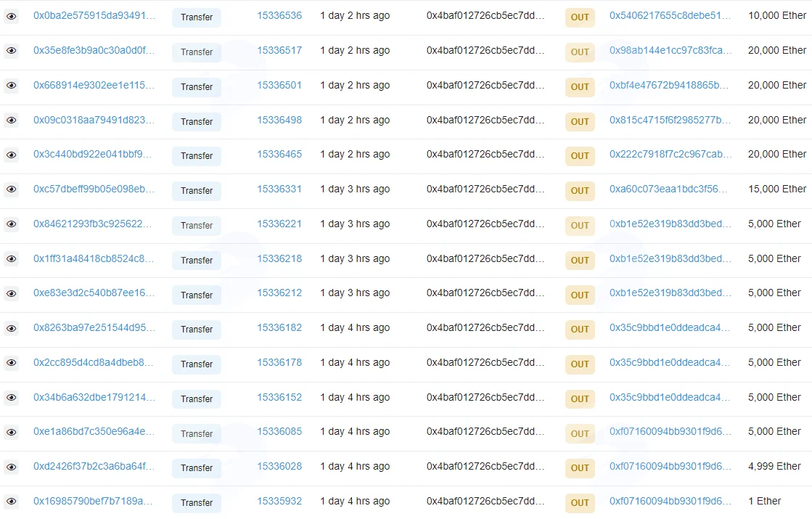Screen dimensions: 812x519
Task: Click block number 15335932
Action: tap(279, 501)
